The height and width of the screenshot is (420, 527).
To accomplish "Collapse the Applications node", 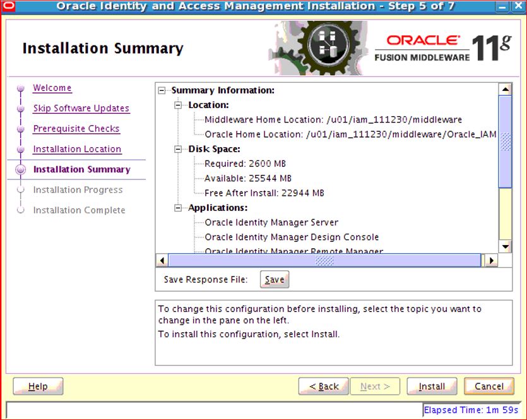I will (178, 208).
